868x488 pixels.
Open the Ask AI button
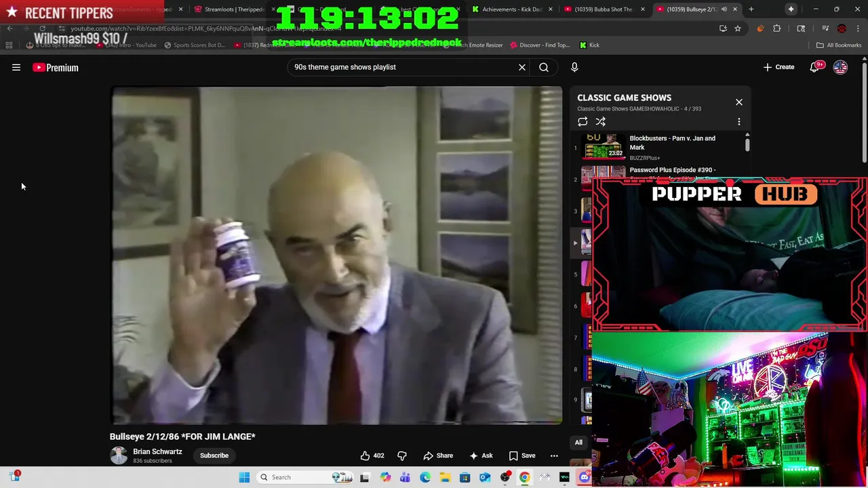tap(481, 455)
